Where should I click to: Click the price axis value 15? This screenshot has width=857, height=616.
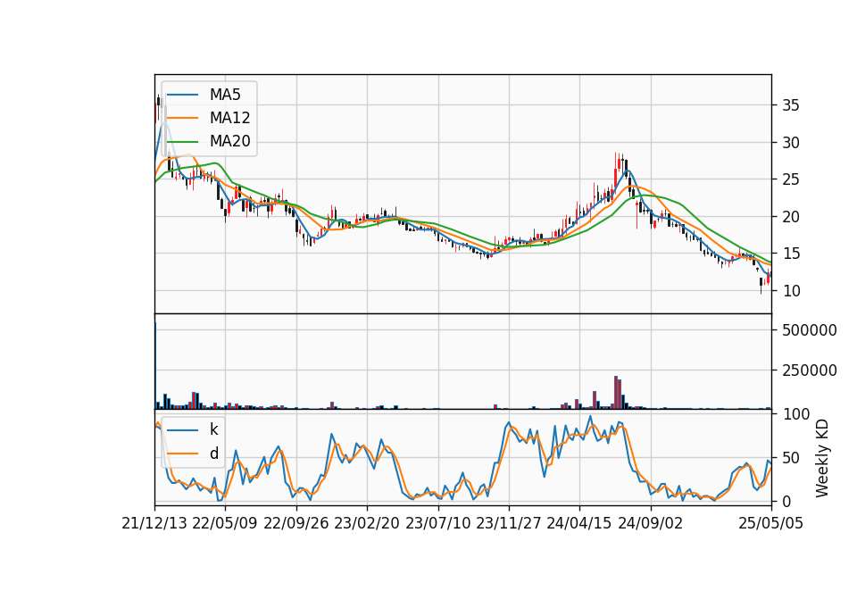click(x=790, y=254)
